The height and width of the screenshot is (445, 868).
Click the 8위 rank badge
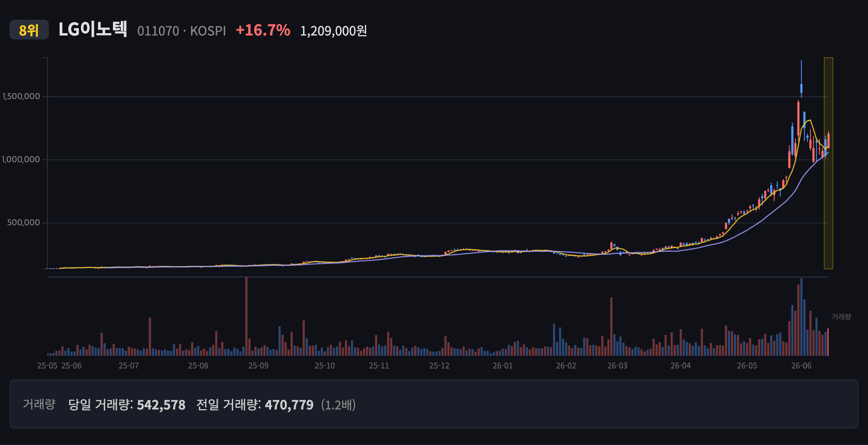(x=29, y=30)
